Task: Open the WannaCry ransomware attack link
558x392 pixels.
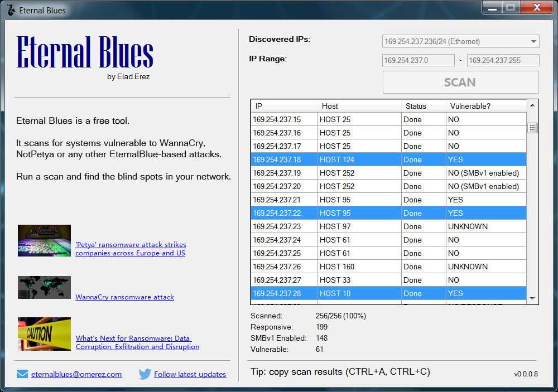Action: 124,297
